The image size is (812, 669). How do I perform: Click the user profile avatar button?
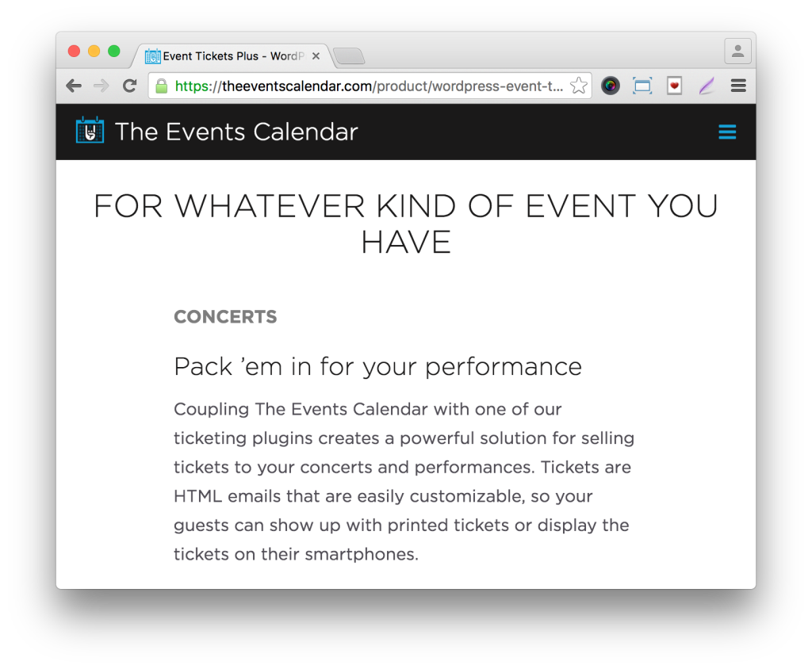737,51
